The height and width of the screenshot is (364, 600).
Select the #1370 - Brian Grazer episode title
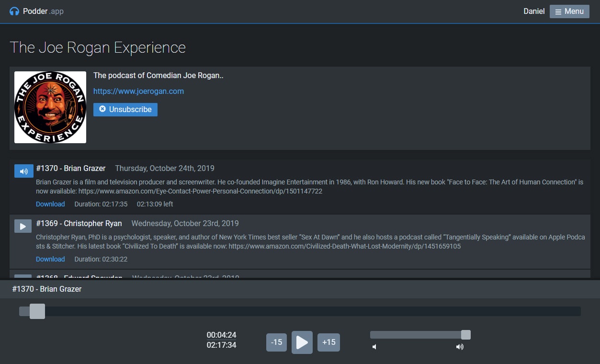pos(71,169)
